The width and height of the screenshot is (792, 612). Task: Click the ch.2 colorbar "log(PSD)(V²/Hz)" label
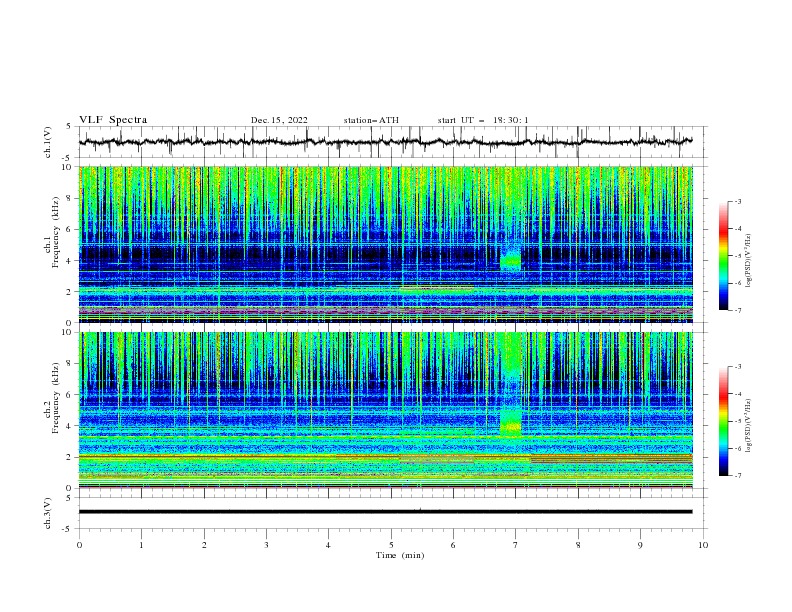748,425
